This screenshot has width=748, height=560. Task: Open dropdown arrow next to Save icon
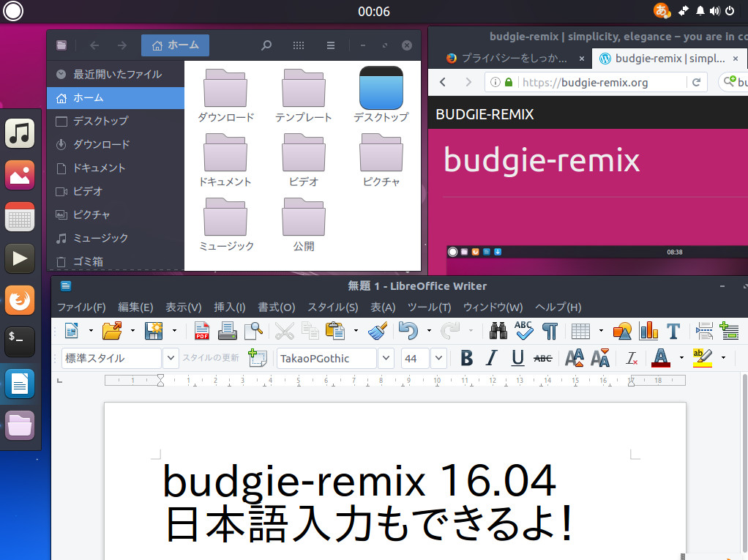(174, 331)
